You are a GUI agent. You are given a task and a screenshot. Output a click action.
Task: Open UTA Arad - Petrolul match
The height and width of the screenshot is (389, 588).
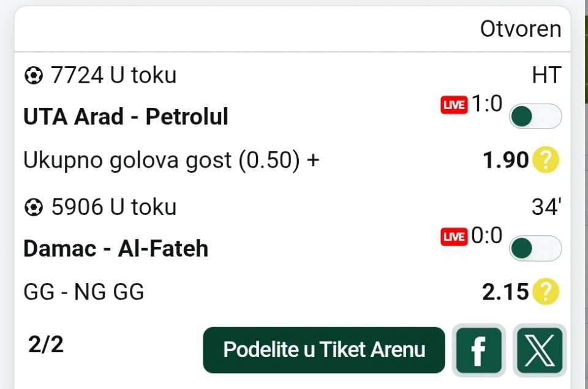coord(126,116)
